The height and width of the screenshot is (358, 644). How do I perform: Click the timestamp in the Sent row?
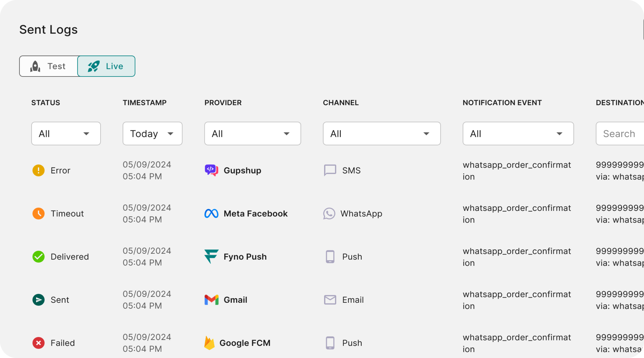(x=147, y=300)
